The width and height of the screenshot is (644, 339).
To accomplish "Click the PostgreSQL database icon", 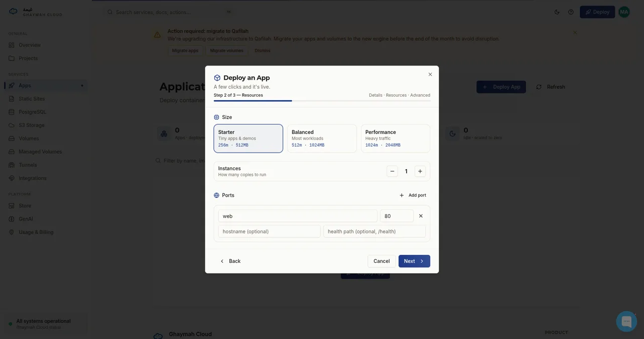I will (x=12, y=112).
